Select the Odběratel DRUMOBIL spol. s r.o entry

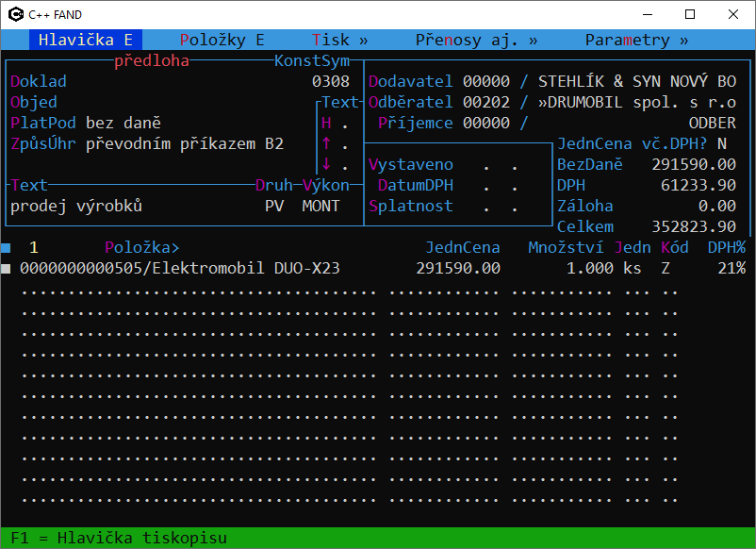click(x=637, y=103)
